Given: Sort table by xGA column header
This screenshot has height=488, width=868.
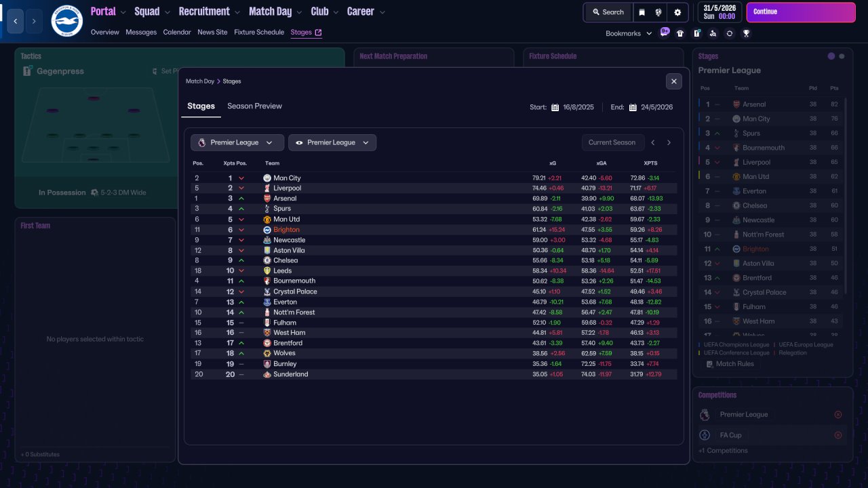Looking at the screenshot, I should pyautogui.click(x=601, y=163).
